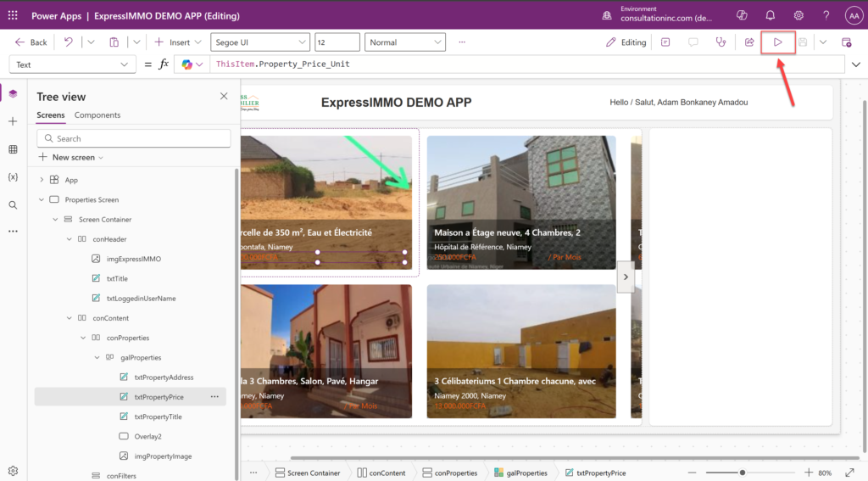Viewport: 868px width, 481px height.
Task: Click the Back arrow button
Action: 31,42
